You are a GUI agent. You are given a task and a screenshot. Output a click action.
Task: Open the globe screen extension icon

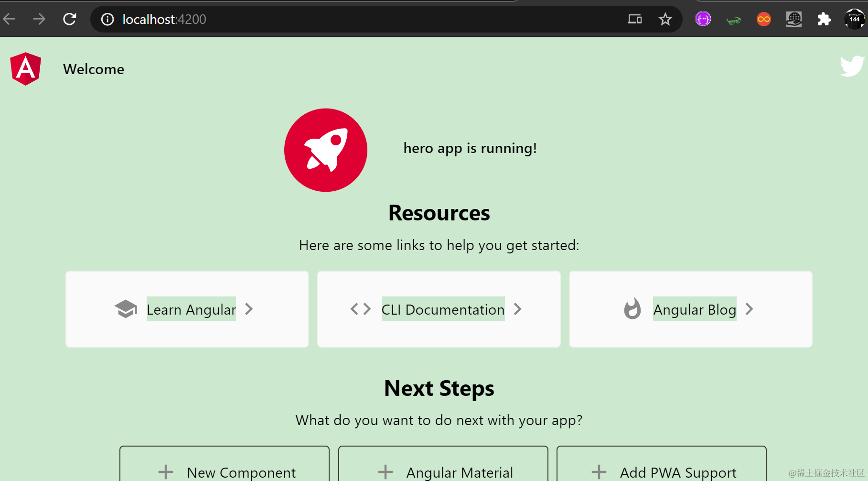tap(794, 19)
